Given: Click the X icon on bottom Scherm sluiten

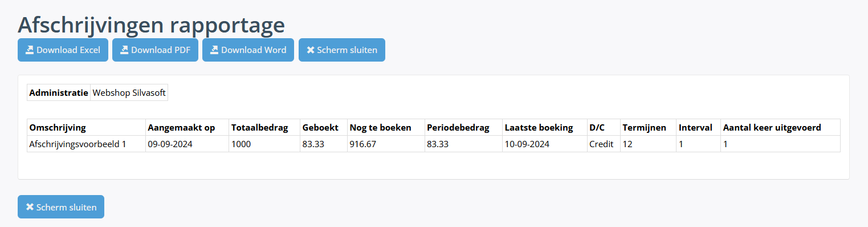Looking at the screenshot, I should (x=30, y=207).
